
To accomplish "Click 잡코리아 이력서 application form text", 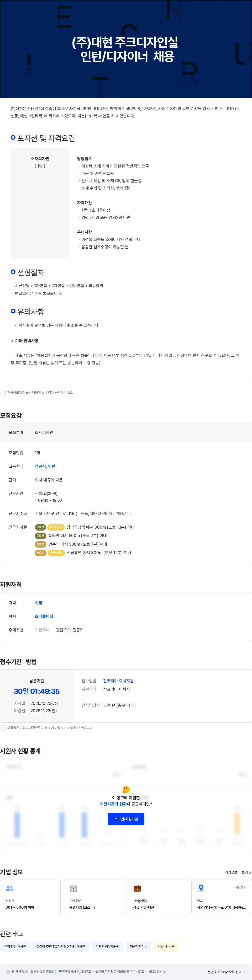I will coord(117,689).
